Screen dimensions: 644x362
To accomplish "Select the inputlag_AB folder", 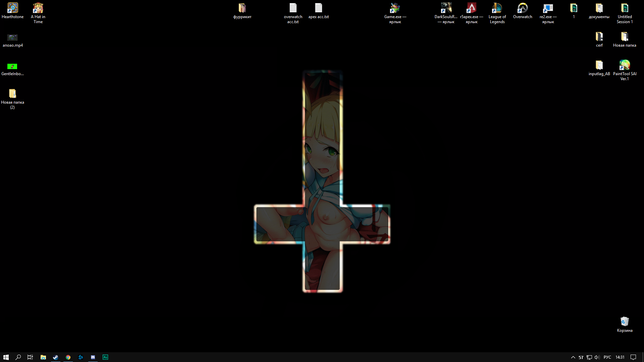I will (599, 68).
